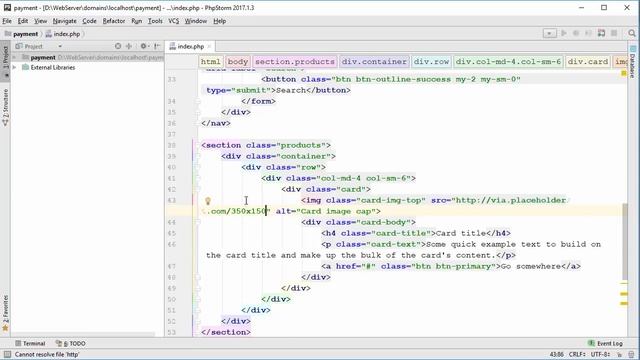Click tool windows quick access icon in status bar
This screenshot has height=360, width=640.
[7, 355]
